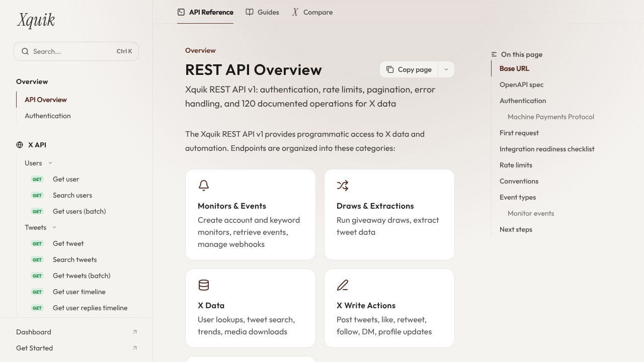The width and height of the screenshot is (644, 362).
Task: Open the Get users (batch) endpoint
Action: click(79, 211)
